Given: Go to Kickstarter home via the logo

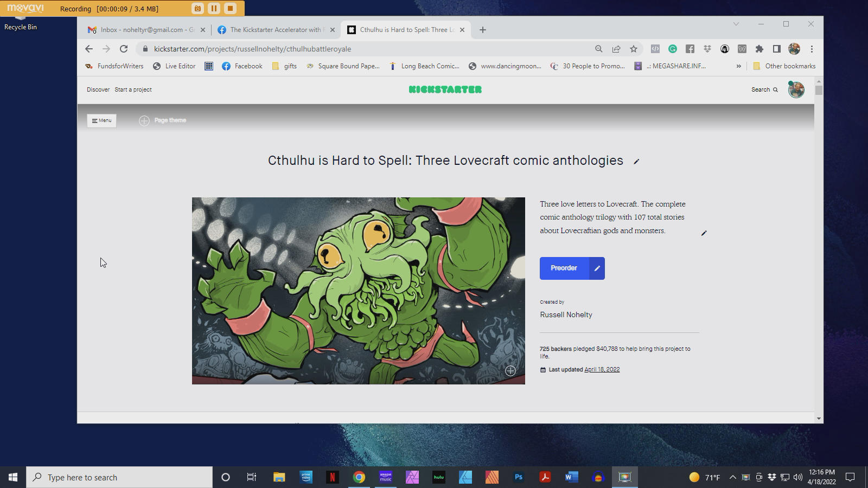Looking at the screenshot, I should pyautogui.click(x=445, y=89).
